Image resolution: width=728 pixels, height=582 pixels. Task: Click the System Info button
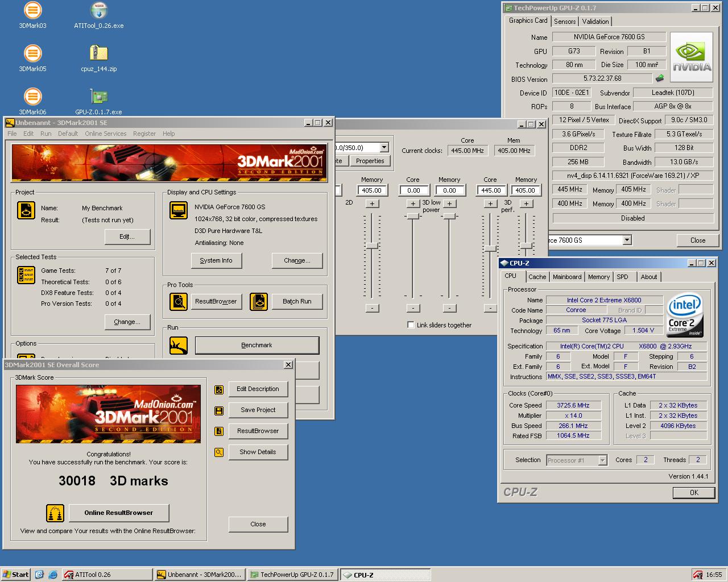tap(216, 260)
